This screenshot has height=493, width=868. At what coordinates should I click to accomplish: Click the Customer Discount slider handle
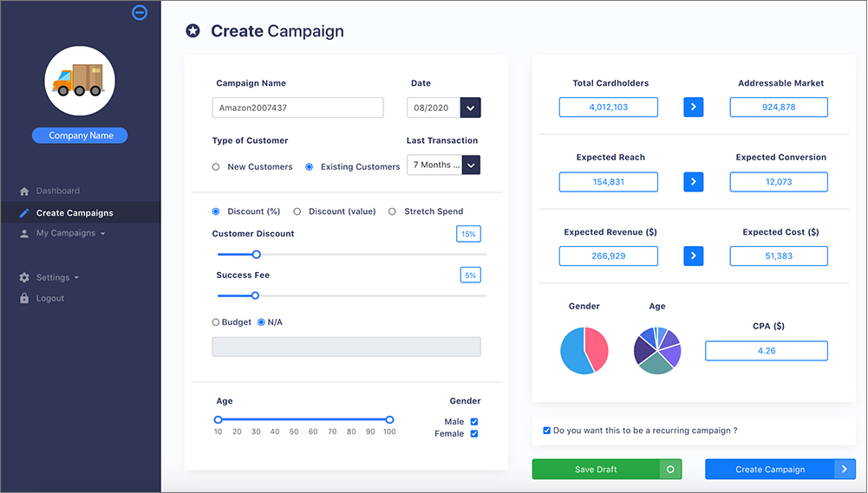point(257,255)
